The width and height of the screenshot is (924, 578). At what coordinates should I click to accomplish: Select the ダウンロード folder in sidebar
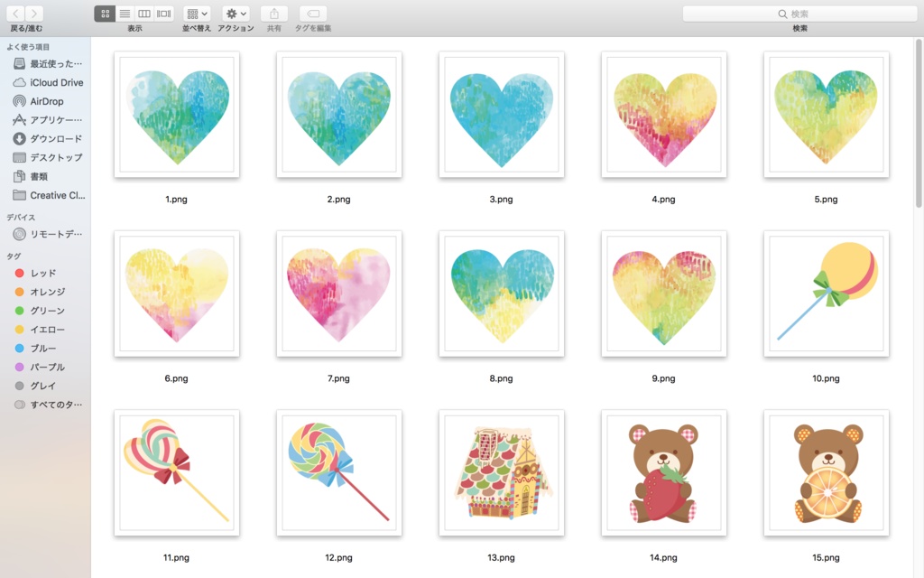pyautogui.click(x=49, y=138)
